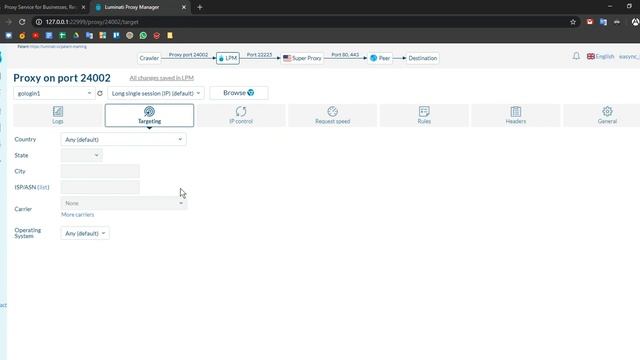Bookmark this page with the star icon
Screen dimensions: 640x360
click(573, 22)
